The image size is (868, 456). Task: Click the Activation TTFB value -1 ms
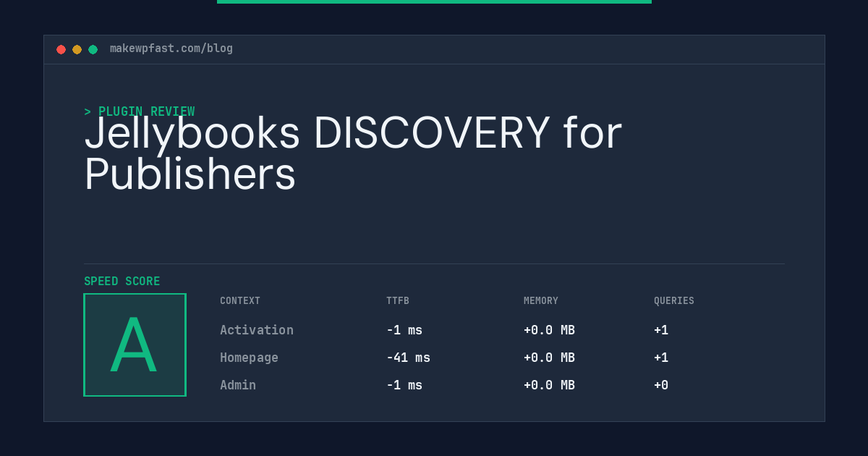tap(404, 330)
